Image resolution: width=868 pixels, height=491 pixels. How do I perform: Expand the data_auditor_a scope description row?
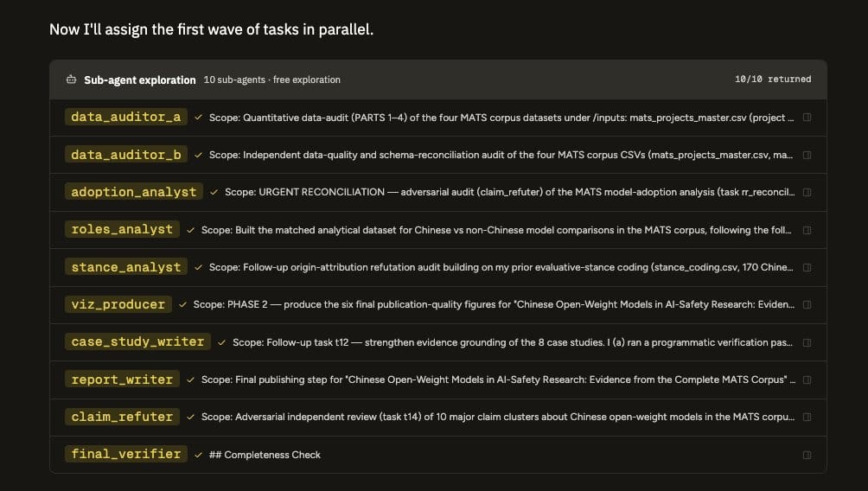[438, 118]
